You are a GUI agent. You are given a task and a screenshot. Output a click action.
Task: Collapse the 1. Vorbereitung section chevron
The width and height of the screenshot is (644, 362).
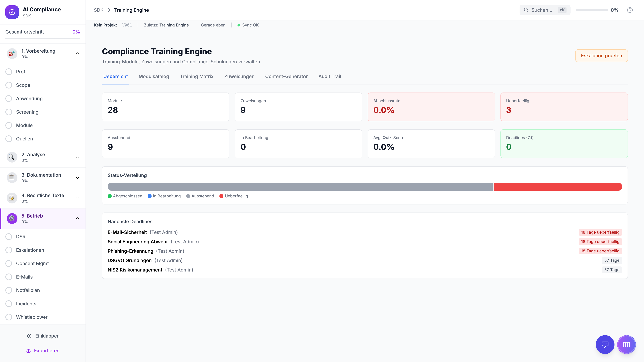tap(77, 53)
